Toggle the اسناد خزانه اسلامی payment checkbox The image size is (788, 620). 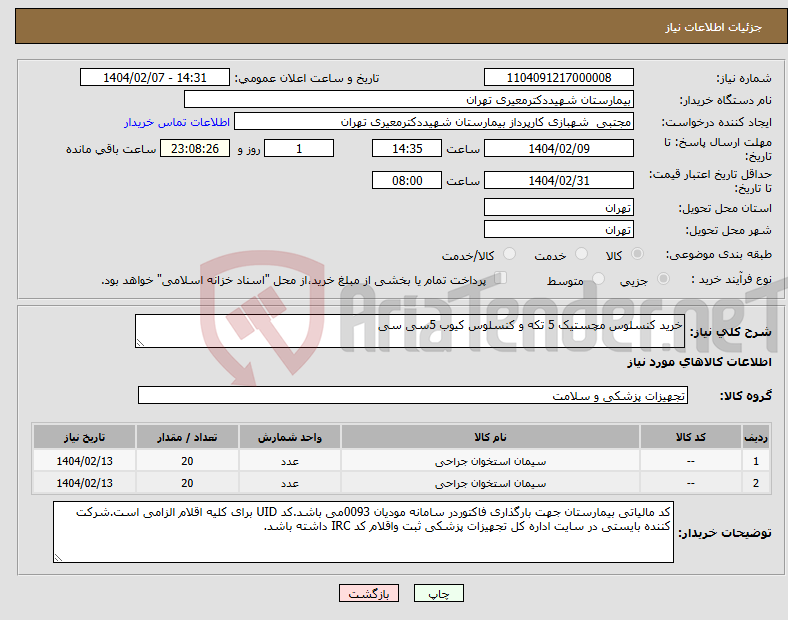[501, 278]
